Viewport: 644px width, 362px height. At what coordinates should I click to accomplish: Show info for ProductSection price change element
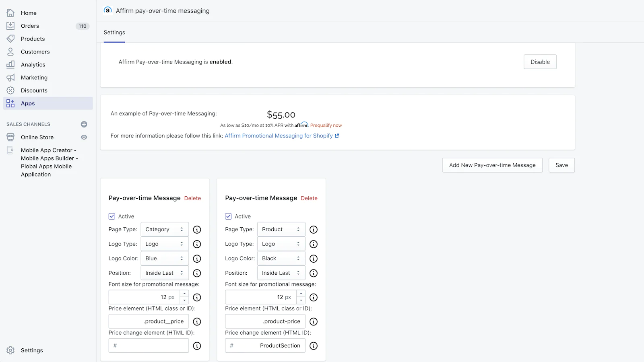314,346
